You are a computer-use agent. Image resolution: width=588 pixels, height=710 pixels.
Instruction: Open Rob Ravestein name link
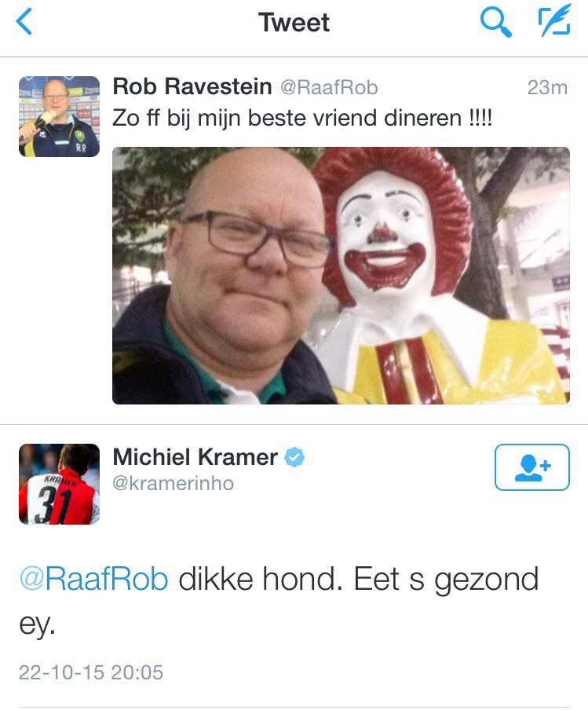(x=192, y=86)
